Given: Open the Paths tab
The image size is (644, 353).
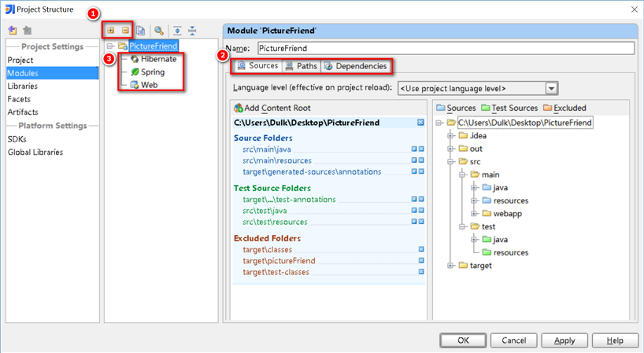Looking at the screenshot, I should 302,66.
